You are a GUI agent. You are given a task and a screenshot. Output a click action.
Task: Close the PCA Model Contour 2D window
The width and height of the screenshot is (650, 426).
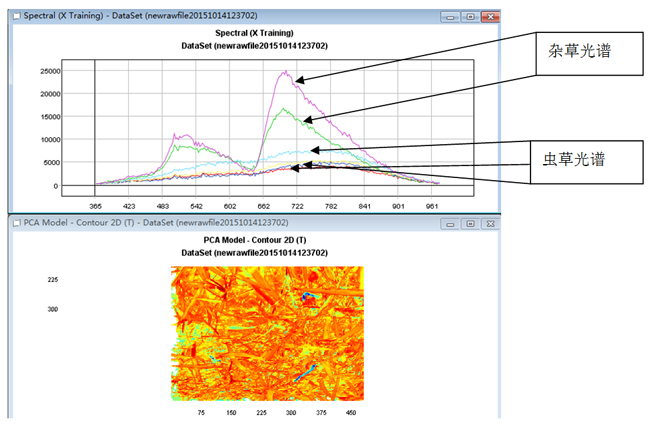click(489, 222)
